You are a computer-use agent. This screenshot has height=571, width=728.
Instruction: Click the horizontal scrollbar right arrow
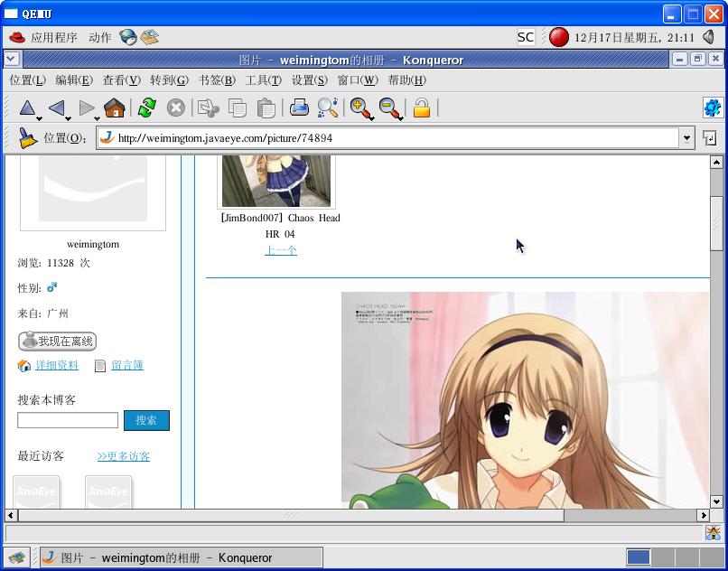pos(704,515)
